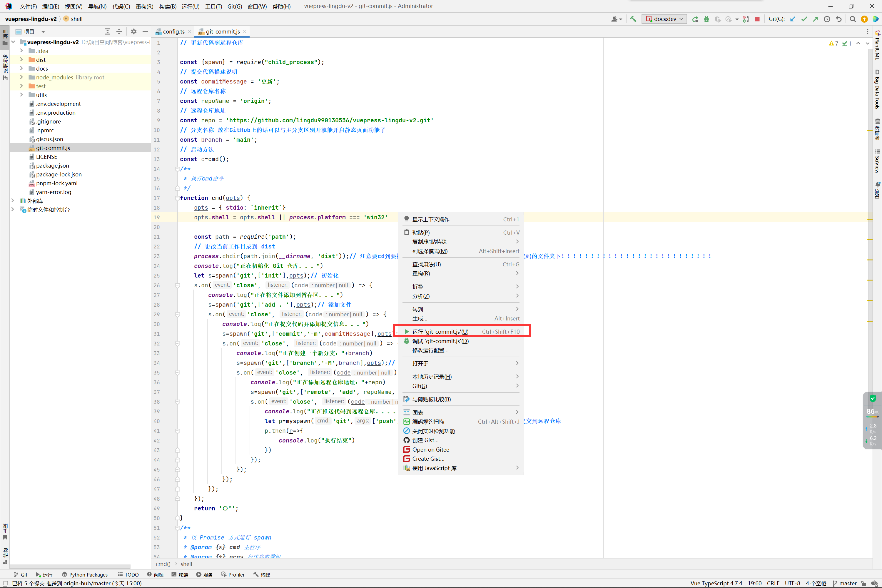Choose Debug 'git-commit.js' from context menu
Image resolution: width=882 pixels, height=588 pixels.
[x=440, y=341]
